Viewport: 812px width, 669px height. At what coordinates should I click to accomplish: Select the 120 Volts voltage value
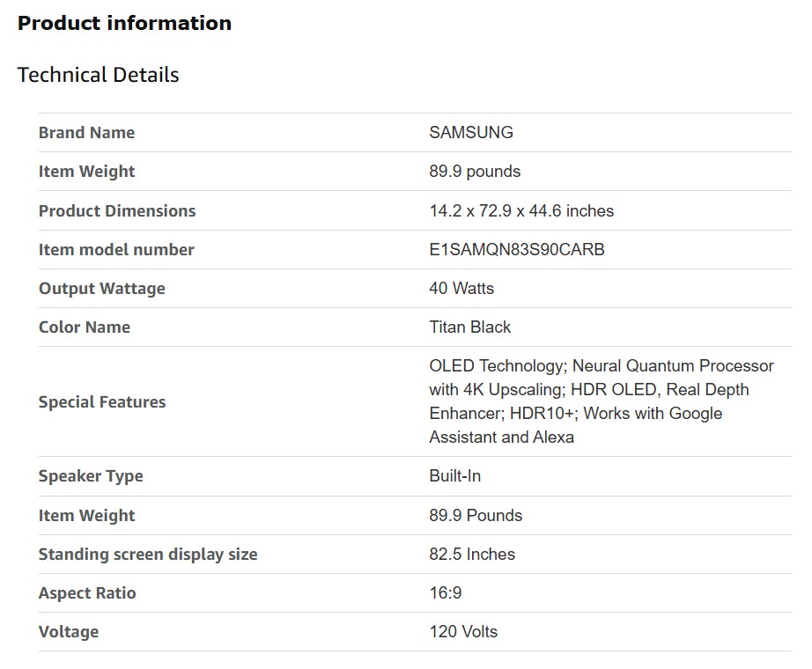pyautogui.click(x=463, y=632)
